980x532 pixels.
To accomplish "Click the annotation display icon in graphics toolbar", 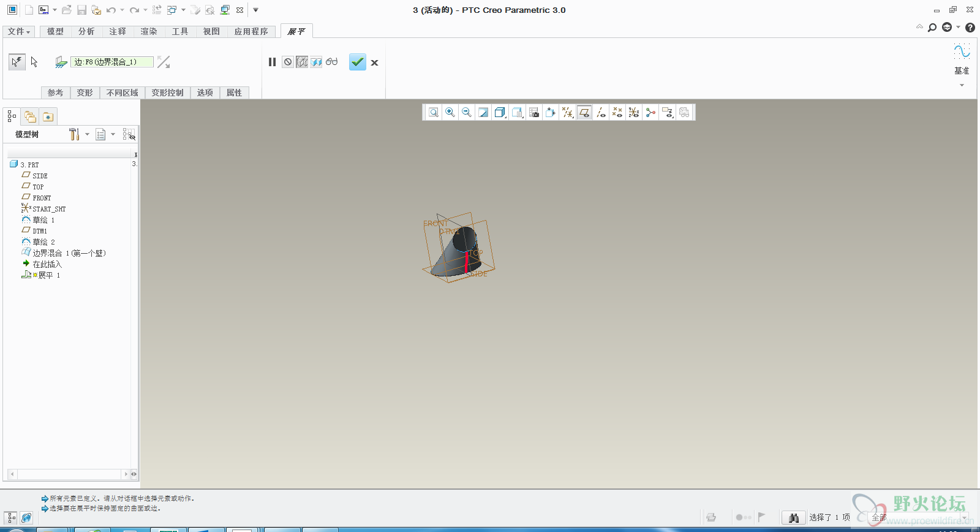I will pyautogui.click(x=551, y=112).
